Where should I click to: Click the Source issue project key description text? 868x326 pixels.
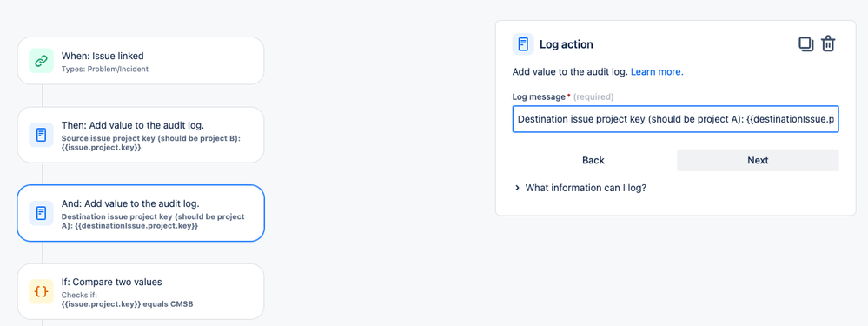pyautogui.click(x=151, y=143)
